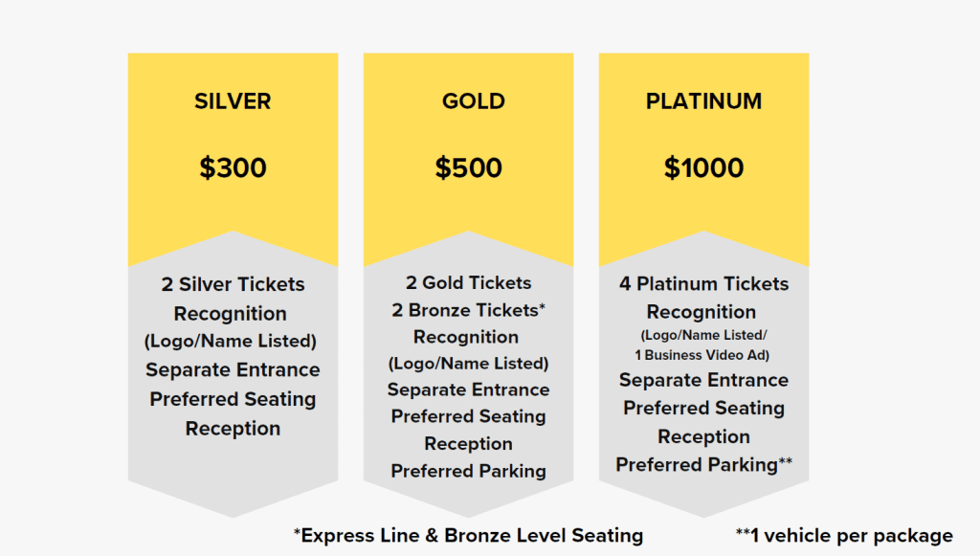Click Recognition in the Silver package
The image size is (980, 556).
coord(230,313)
